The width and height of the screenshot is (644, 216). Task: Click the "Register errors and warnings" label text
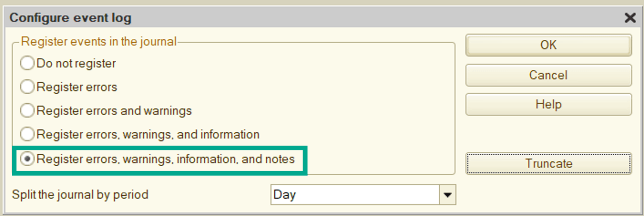[114, 110]
